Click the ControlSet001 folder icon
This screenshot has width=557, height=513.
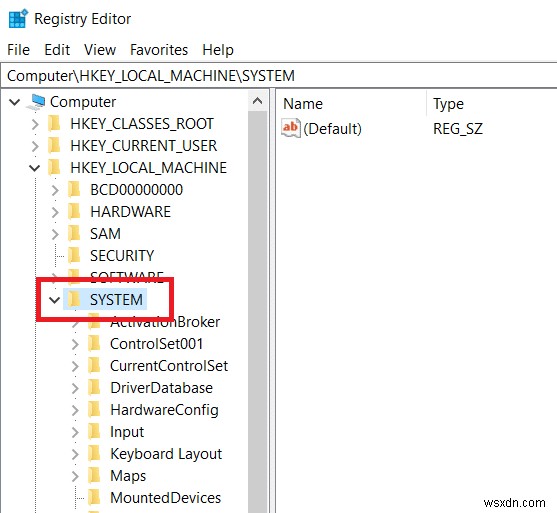(x=94, y=344)
